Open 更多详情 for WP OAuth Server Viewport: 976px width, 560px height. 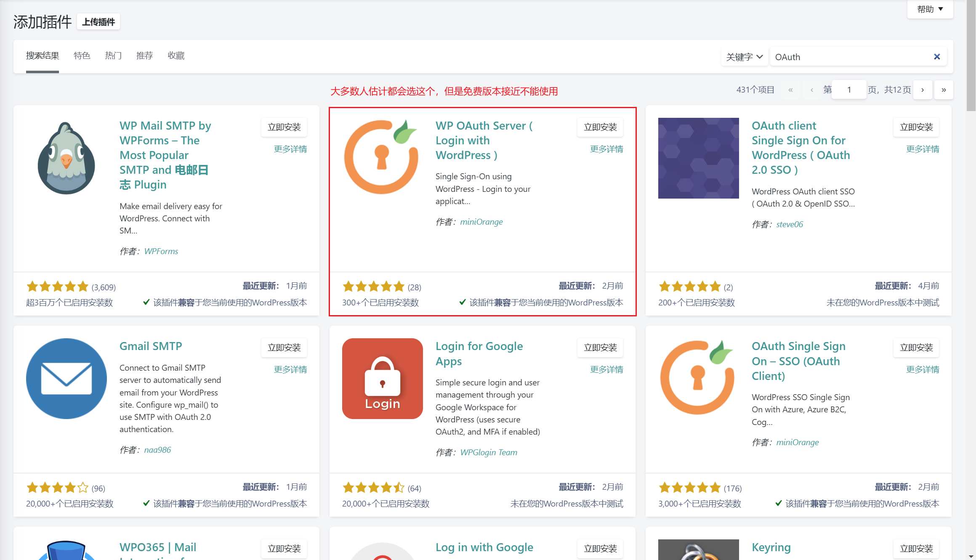606,149
